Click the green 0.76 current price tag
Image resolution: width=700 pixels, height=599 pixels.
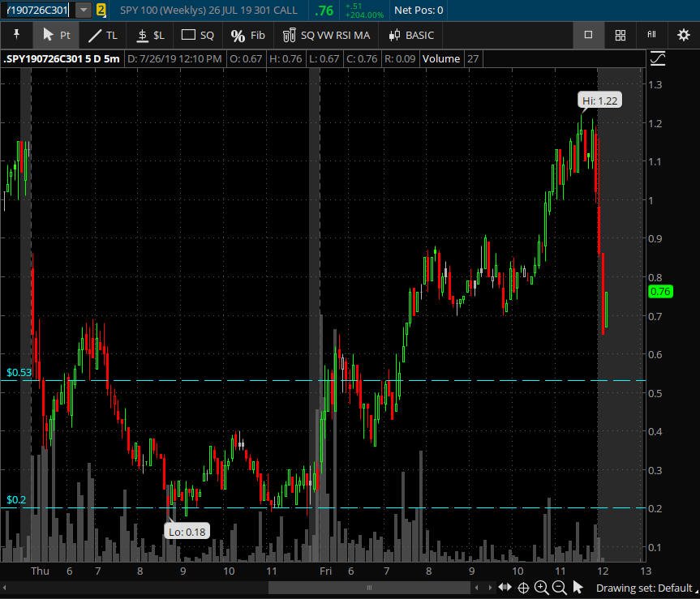pyautogui.click(x=660, y=292)
